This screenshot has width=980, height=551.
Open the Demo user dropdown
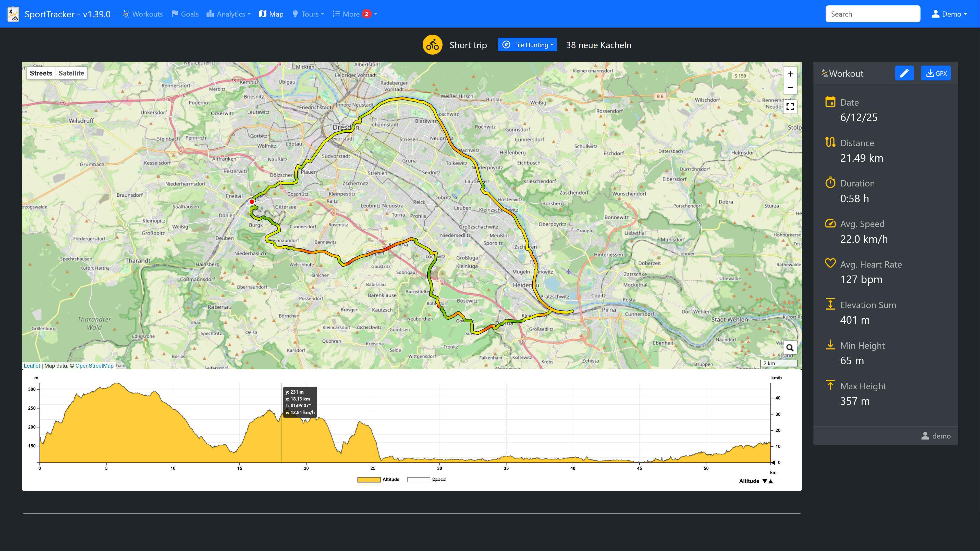click(x=949, y=14)
